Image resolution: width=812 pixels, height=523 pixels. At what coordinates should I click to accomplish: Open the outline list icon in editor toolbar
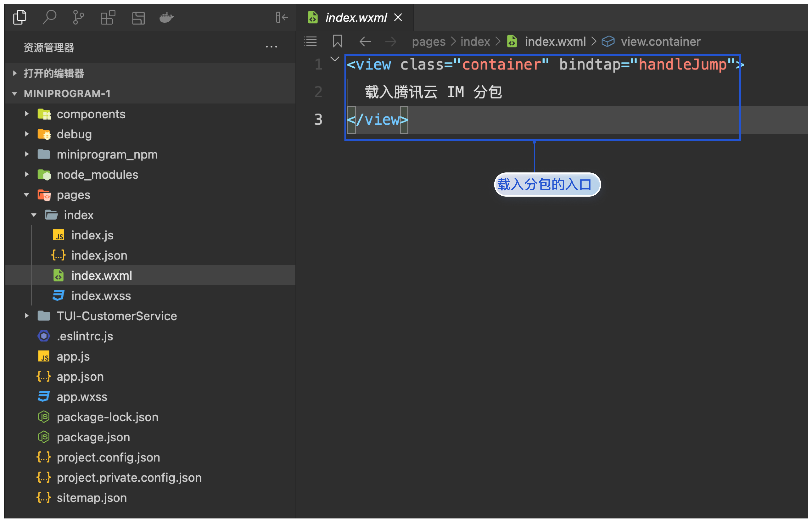310,41
